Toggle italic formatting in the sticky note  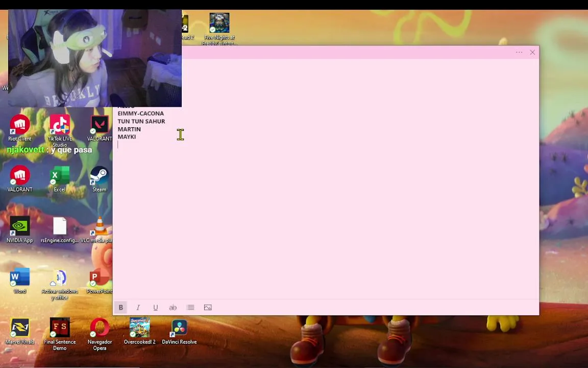coord(138,308)
